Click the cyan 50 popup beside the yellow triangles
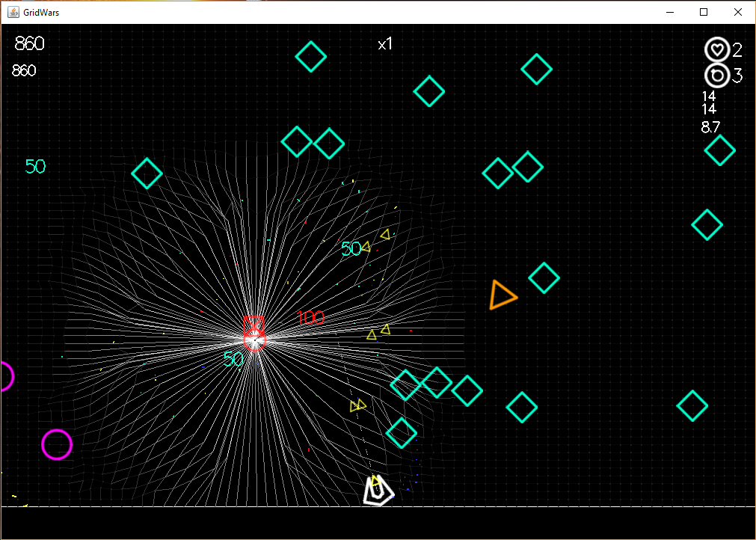756x540 pixels. pos(351,249)
